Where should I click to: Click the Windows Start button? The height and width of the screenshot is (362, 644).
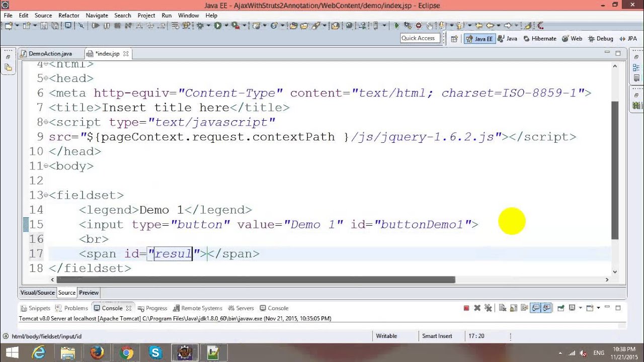(x=12, y=352)
